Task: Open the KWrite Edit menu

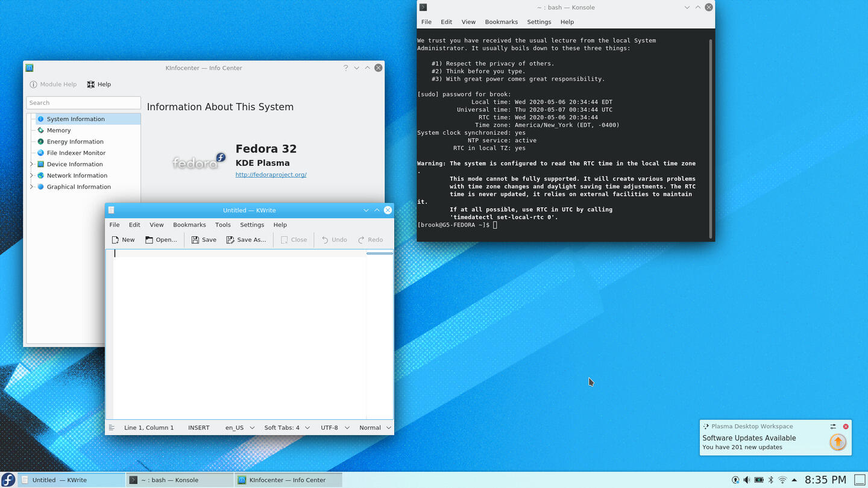Action: [134, 225]
